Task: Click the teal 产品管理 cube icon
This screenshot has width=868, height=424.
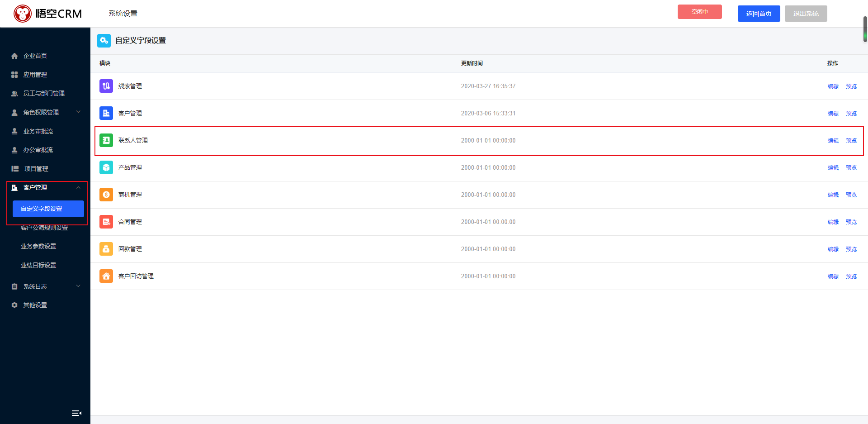Action: coord(106,167)
